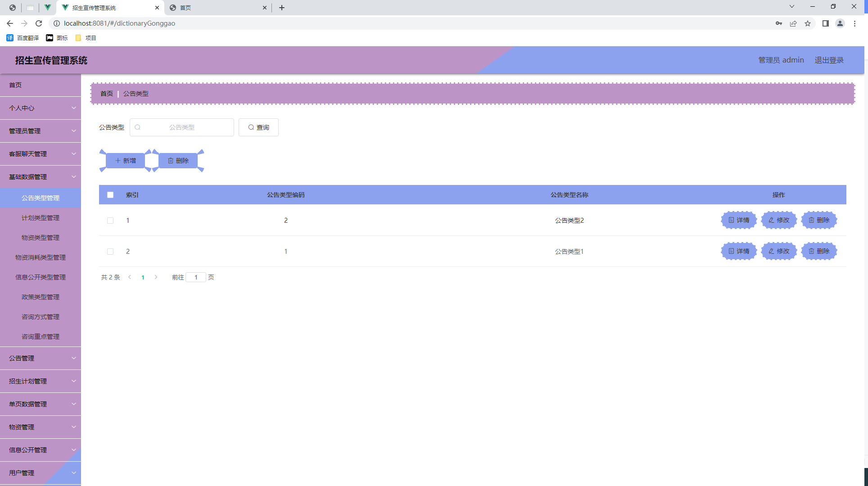Click the 公告类型名称 column header
This screenshot has width=868, height=486.
(569, 195)
